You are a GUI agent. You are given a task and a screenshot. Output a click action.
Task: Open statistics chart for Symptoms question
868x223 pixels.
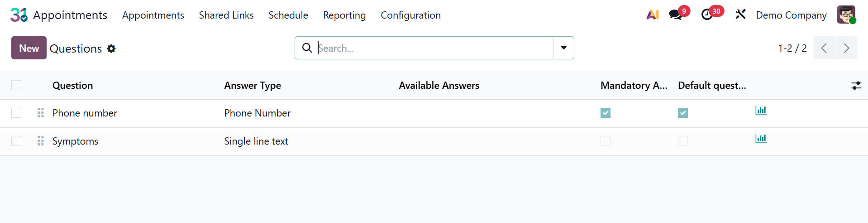pyautogui.click(x=761, y=138)
